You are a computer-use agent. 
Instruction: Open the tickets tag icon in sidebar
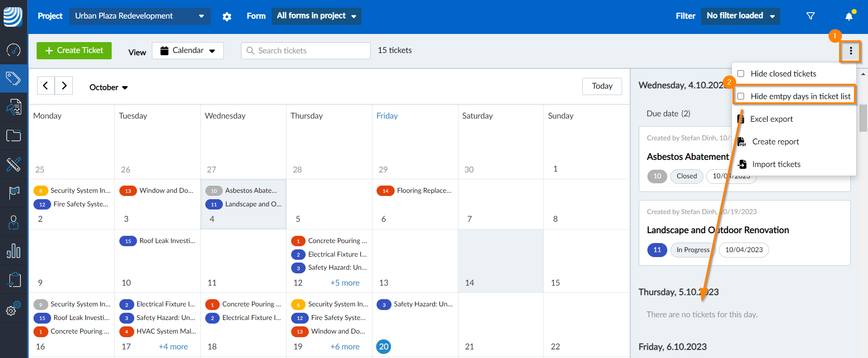point(14,79)
